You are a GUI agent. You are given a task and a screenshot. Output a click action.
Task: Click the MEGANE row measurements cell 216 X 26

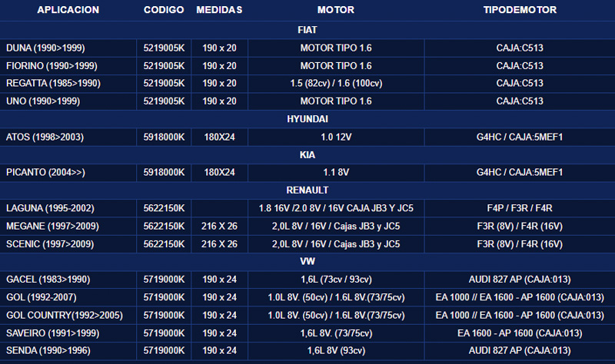pyautogui.click(x=219, y=225)
